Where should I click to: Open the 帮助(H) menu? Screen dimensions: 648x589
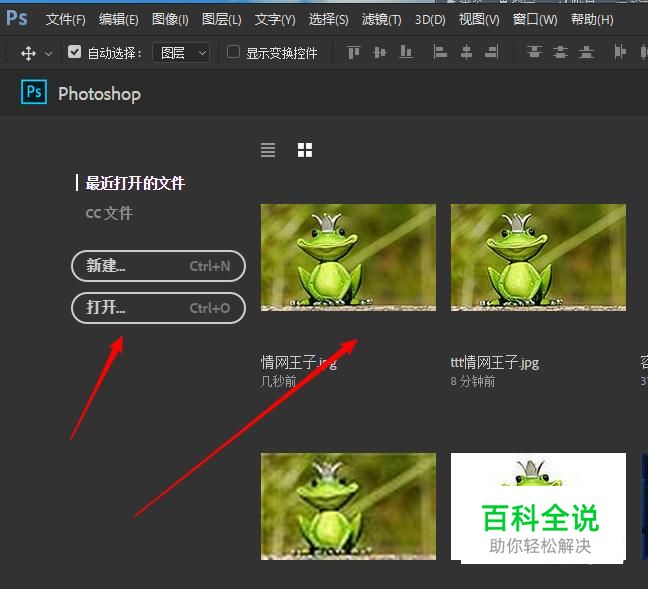coord(592,19)
